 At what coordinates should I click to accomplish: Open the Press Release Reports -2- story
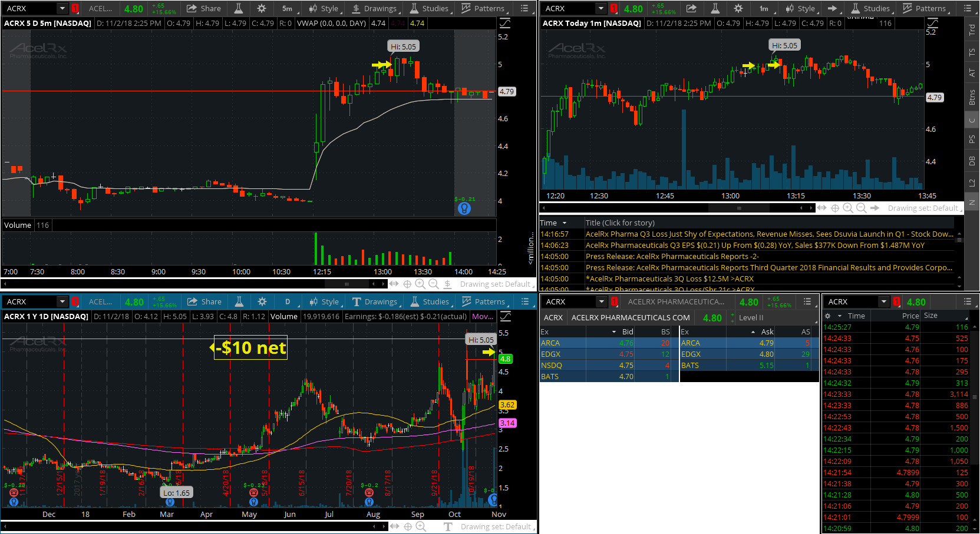[x=747, y=257]
